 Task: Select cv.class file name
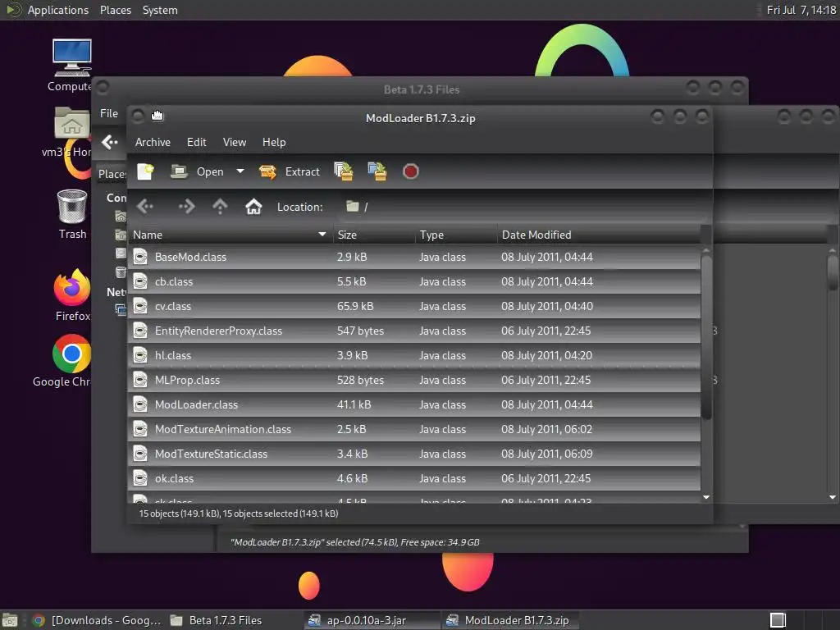tap(172, 307)
